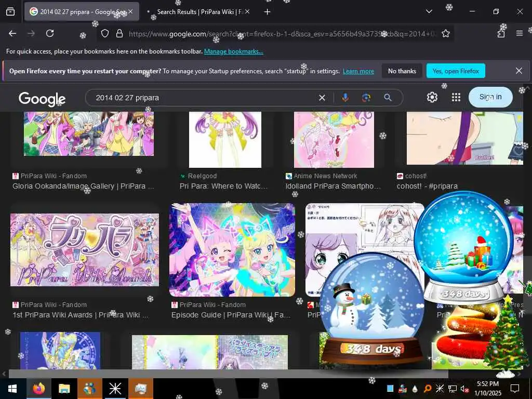Sign in to Google

click(490, 97)
